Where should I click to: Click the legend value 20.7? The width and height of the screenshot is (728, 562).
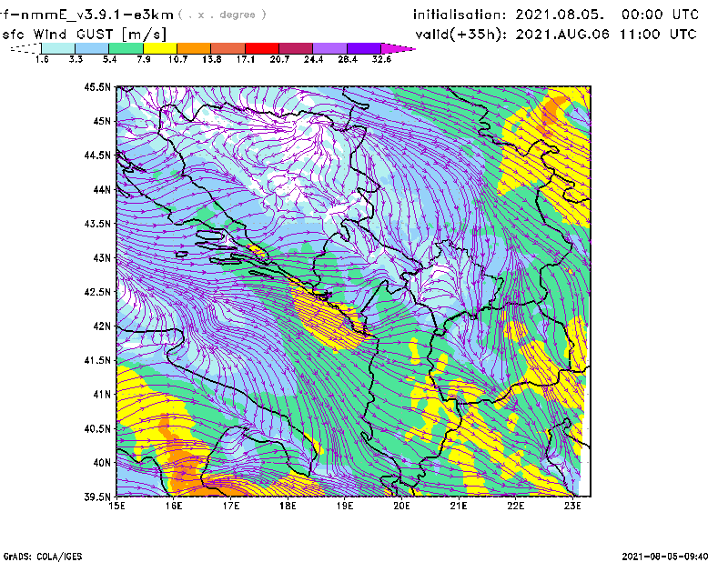[279, 59]
